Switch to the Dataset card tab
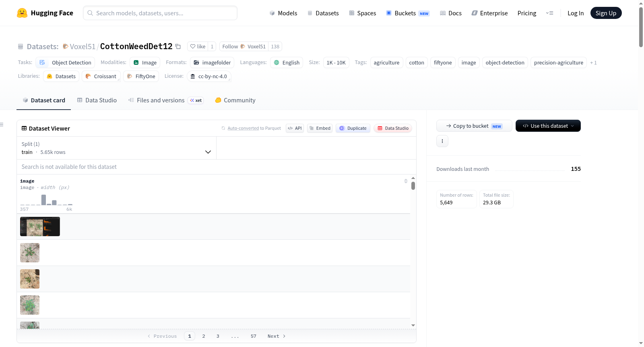This screenshot has height=347, width=644. pyautogui.click(x=44, y=100)
